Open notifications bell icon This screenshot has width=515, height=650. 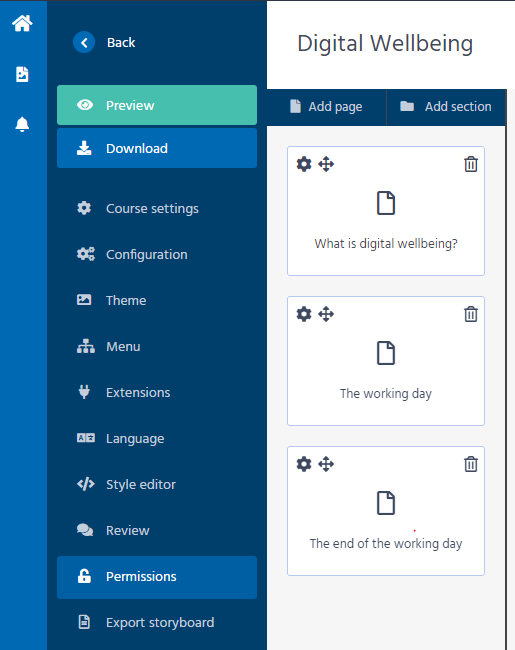[22, 124]
